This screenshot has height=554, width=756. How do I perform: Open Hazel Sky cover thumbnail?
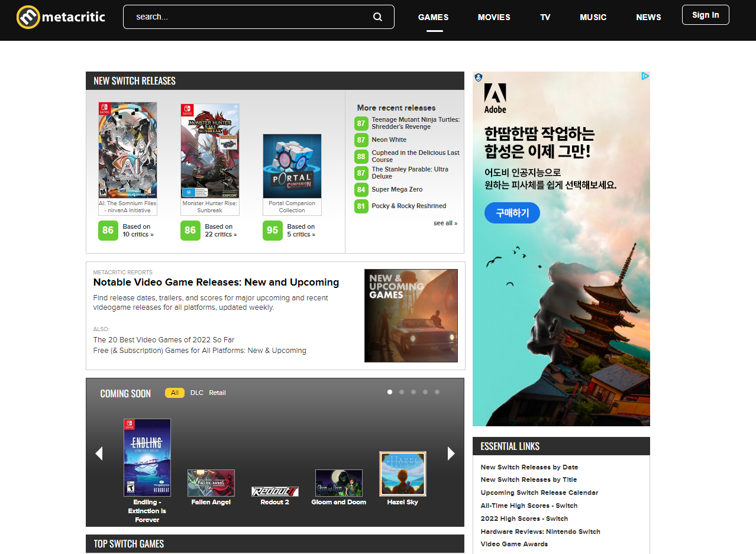tap(403, 474)
